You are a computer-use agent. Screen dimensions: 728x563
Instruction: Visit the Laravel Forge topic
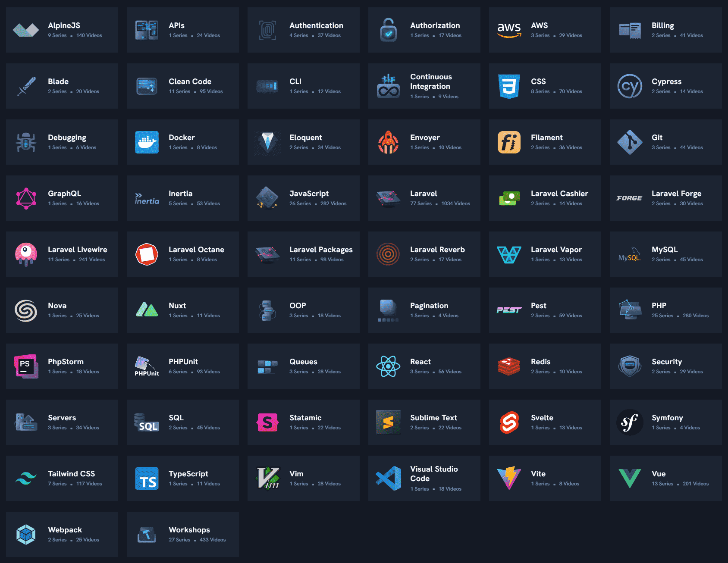pyautogui.click(x=676, y=194)
